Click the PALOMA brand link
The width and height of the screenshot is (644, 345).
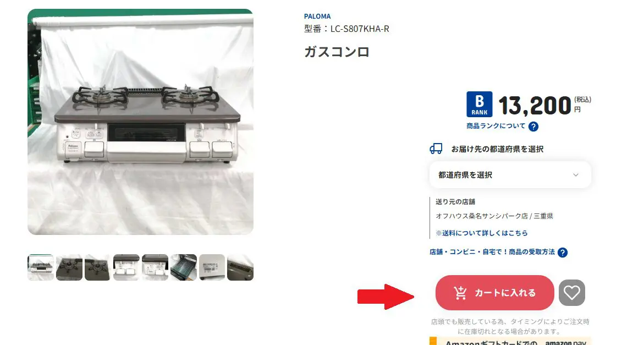(317, 17)
